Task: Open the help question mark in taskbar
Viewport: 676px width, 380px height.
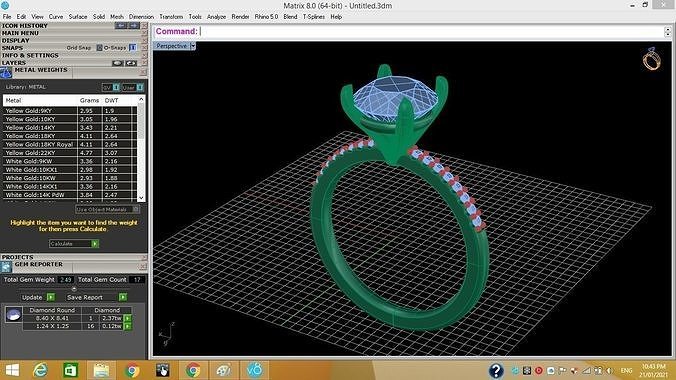Action: click(496, 371)
